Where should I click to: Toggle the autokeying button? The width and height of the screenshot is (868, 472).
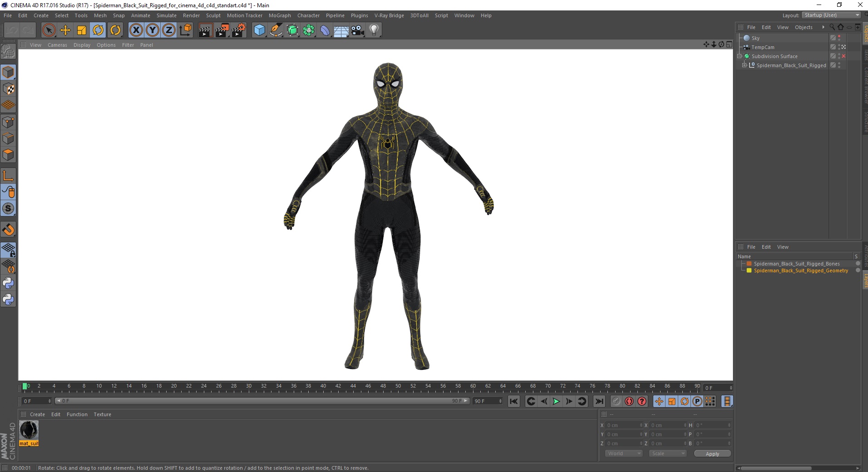pyautogui.click(x=629, y=401)
